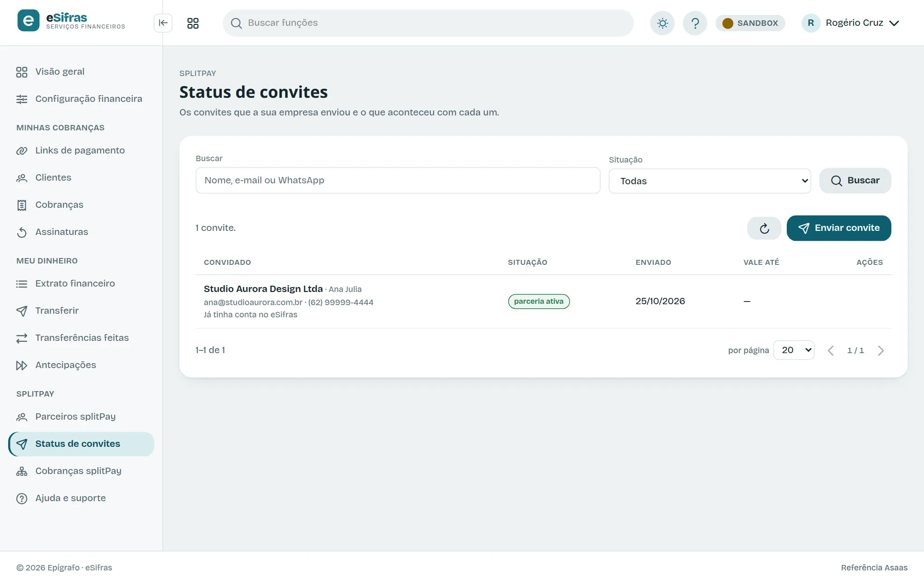924x584 pixels.
Task: Click the ENVIADO column header
Action: point(653,262)
